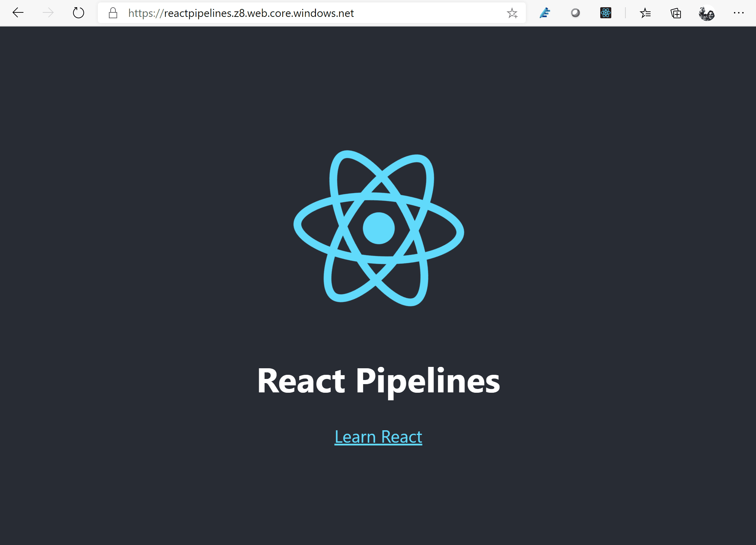This screenshot has width=756, height=545.
Task: Focus the address bar URL text
Action: click(x=241, y=13)
